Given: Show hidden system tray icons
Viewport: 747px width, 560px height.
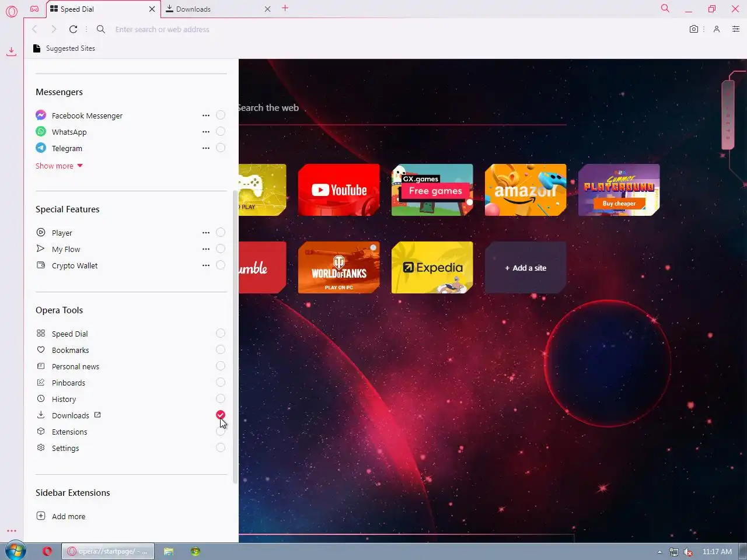Looking at the screenshot, I should tap(659, 551).
